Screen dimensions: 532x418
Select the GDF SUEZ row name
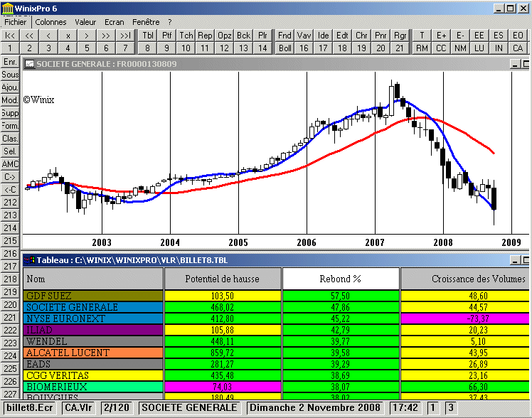coord(93,296)
